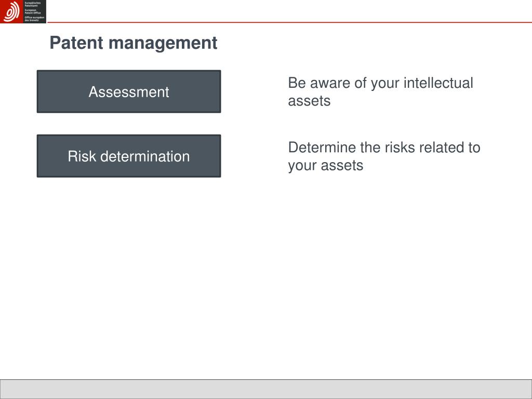Click the word 'determination' in the dark box

[x=145, y=156]
